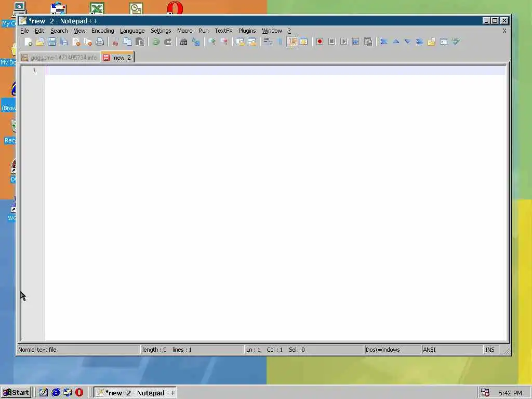Open the Replace dialog toolbar icon

pyautogui.click(x=196, y=42)
